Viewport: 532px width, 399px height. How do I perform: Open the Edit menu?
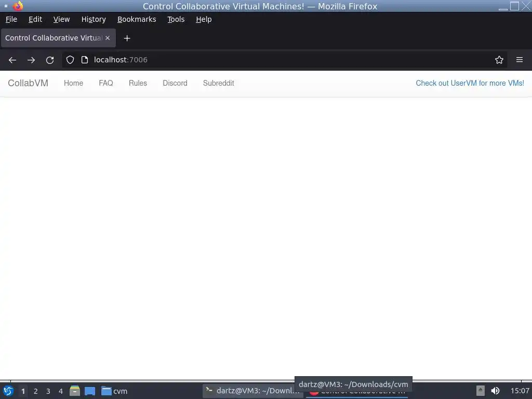click(35, 19)
